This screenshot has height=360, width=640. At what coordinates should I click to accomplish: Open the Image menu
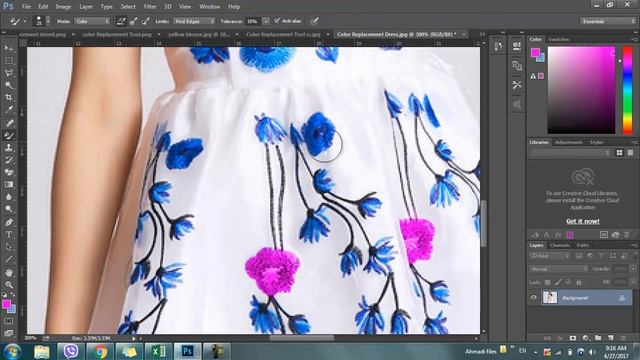[63, 7]
